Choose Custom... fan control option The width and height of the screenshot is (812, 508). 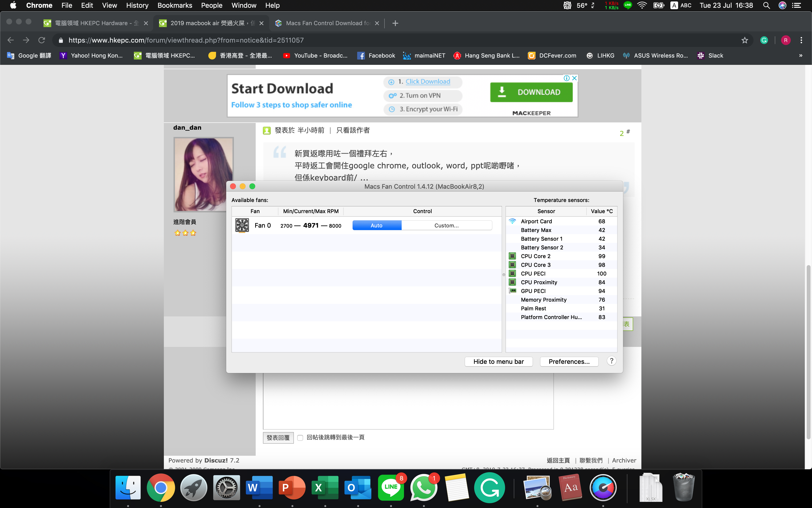click(x=446, y=225)
